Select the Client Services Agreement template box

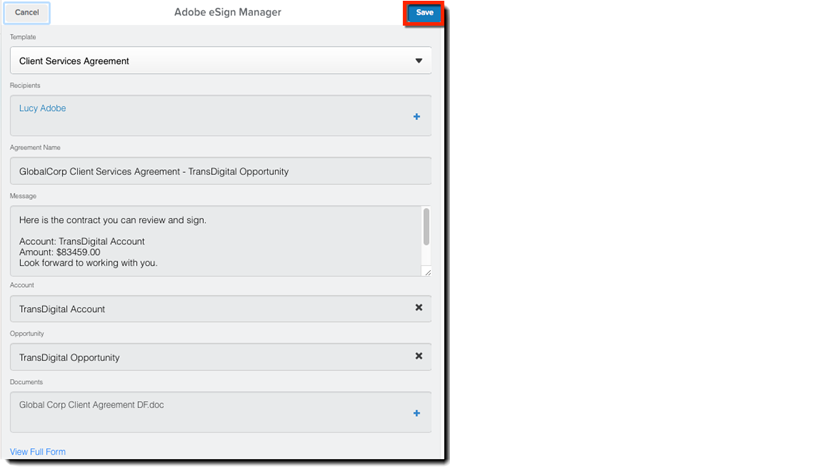(200, 61)
